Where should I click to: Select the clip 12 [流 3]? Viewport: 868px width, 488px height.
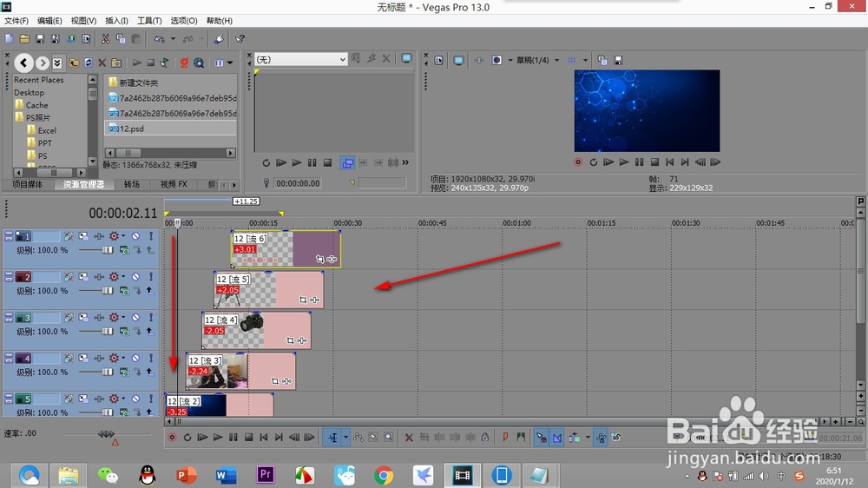tap(240, 371)
